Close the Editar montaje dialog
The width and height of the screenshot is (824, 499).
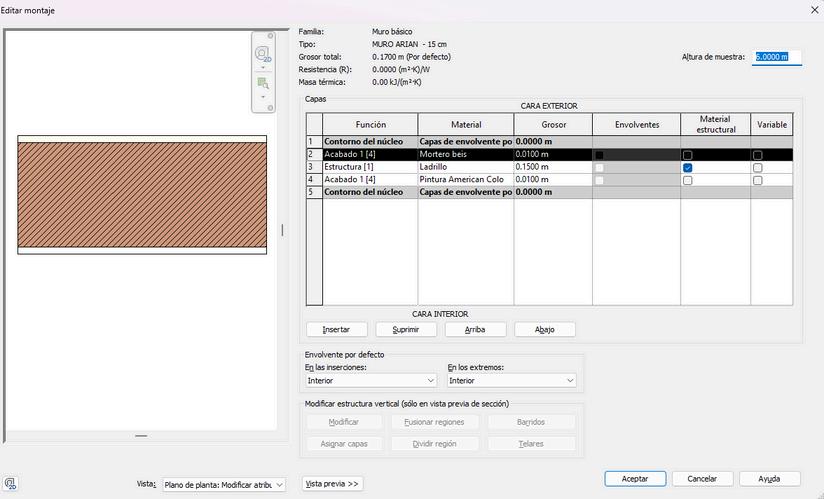coord(814,10)
